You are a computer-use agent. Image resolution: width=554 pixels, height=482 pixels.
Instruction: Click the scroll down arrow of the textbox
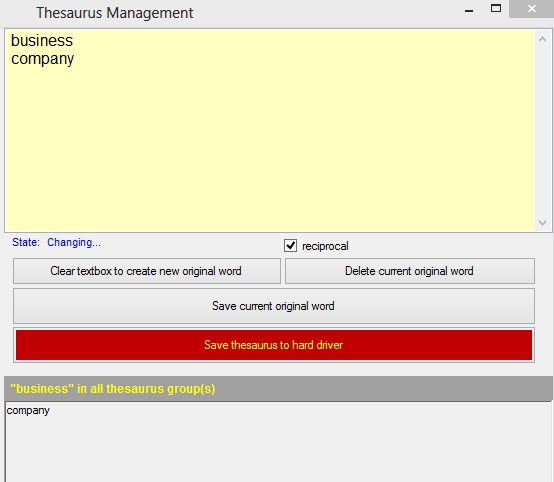click(542, 223)
